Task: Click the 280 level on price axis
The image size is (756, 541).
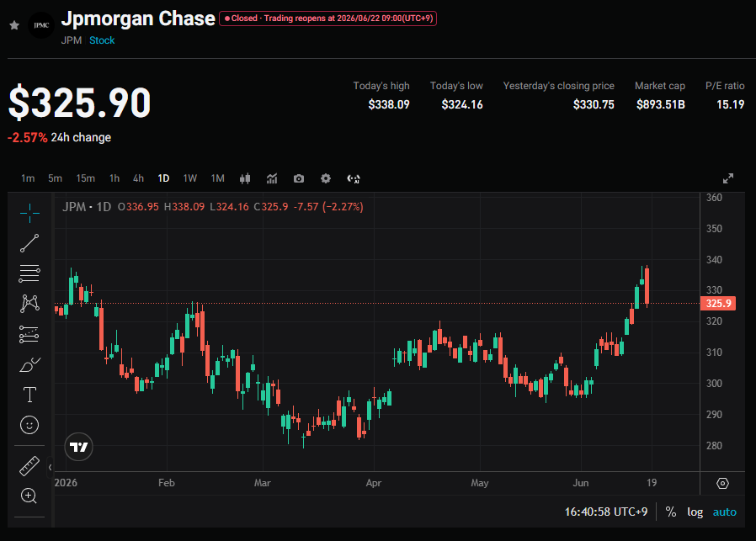Action: (714, 446)
